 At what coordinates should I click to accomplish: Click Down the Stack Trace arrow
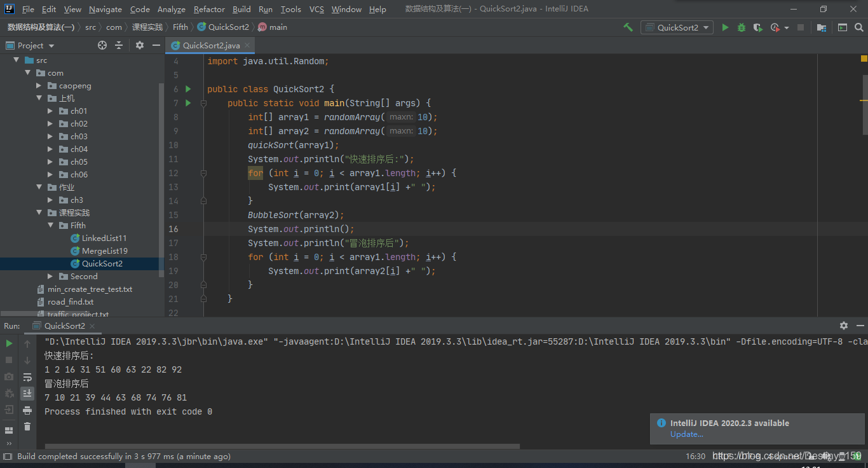click(x=27, y=360)
